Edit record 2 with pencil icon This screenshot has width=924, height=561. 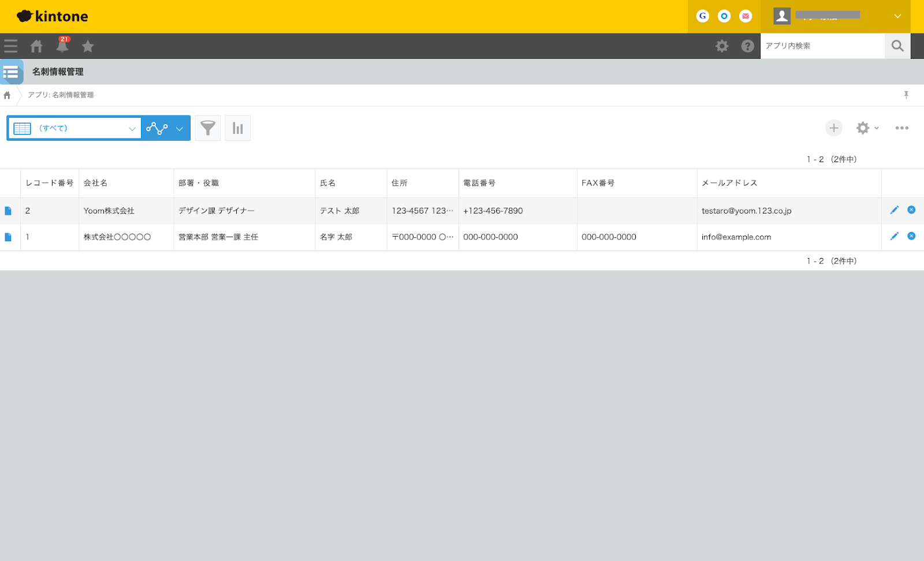point(894,210)
